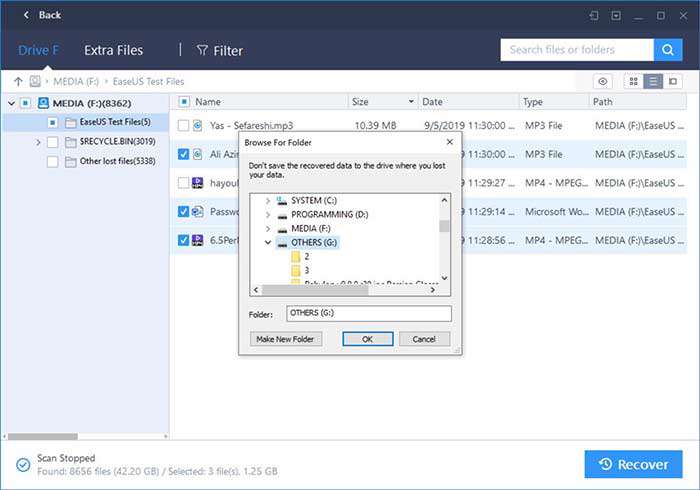The width and height of the screenshot is (700, 490).
Task: Expand SYSTEM (C:) in folder dialog
Action: coord(268,201)
